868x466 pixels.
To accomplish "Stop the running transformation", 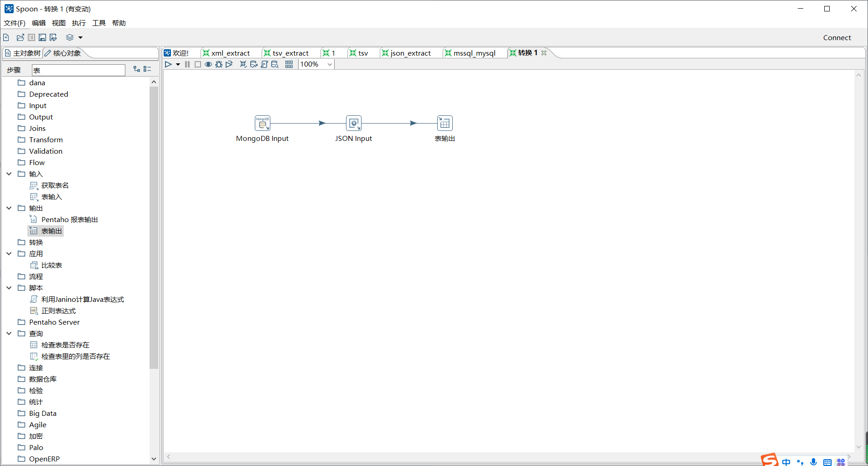I will click(198, 64).
